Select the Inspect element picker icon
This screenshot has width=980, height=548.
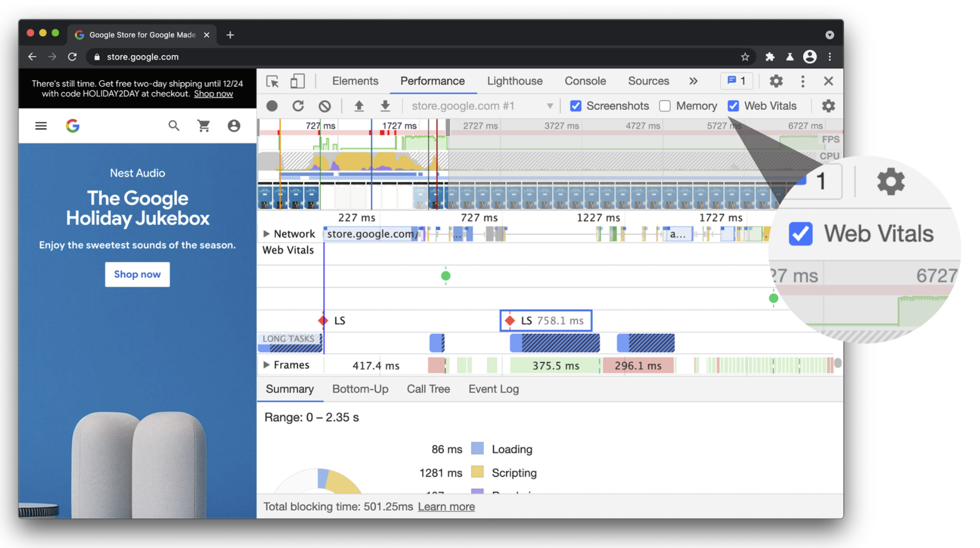(x=272, y=81)
